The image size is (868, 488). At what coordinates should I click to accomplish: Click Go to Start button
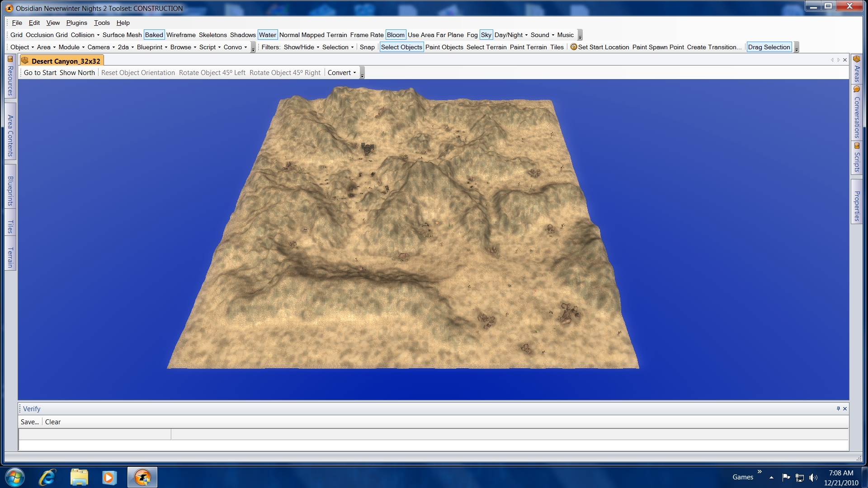[x=40, y=73]
